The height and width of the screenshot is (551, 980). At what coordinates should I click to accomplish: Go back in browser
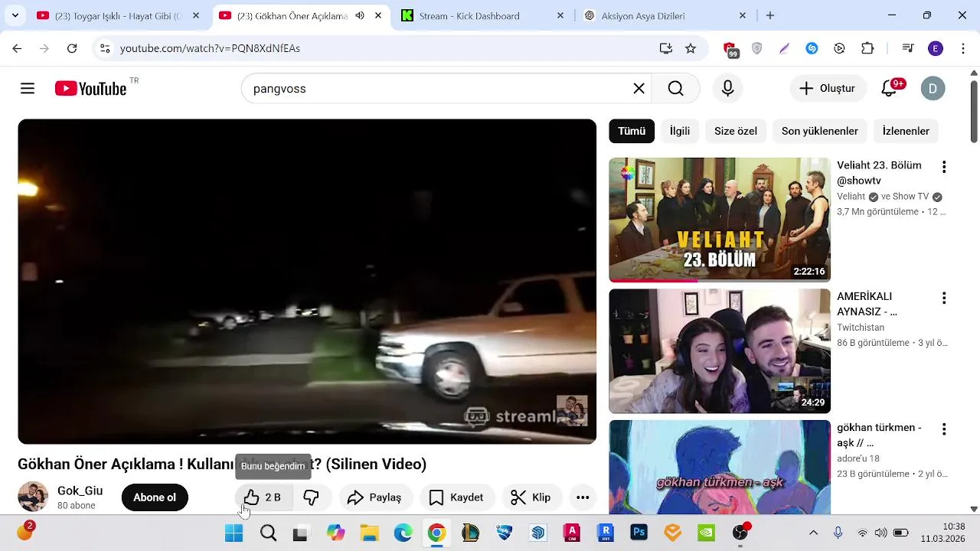(x=17, y=48)
